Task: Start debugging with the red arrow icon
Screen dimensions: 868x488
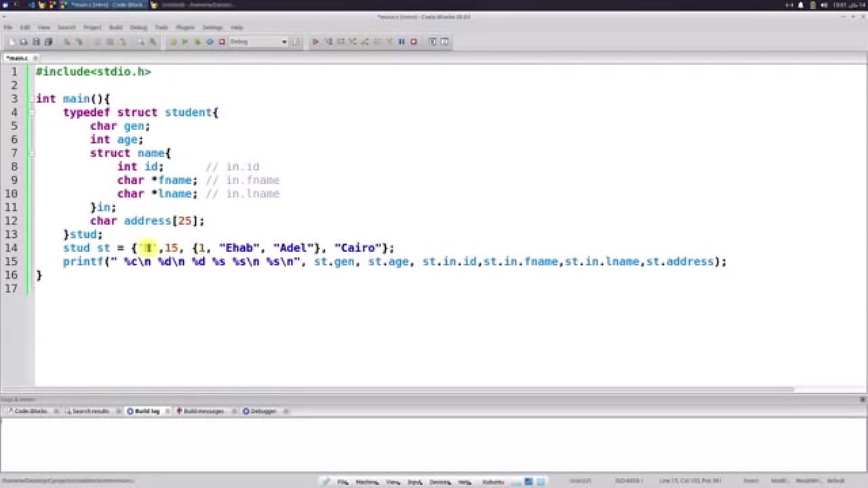Action: coord(315,42)
